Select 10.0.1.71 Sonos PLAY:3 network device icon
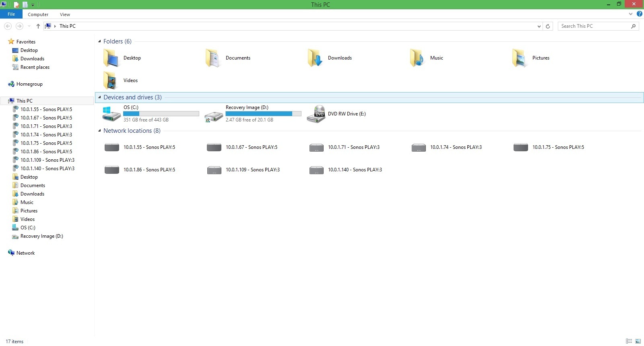Screen dimensions: 644x346 (316, 148)
